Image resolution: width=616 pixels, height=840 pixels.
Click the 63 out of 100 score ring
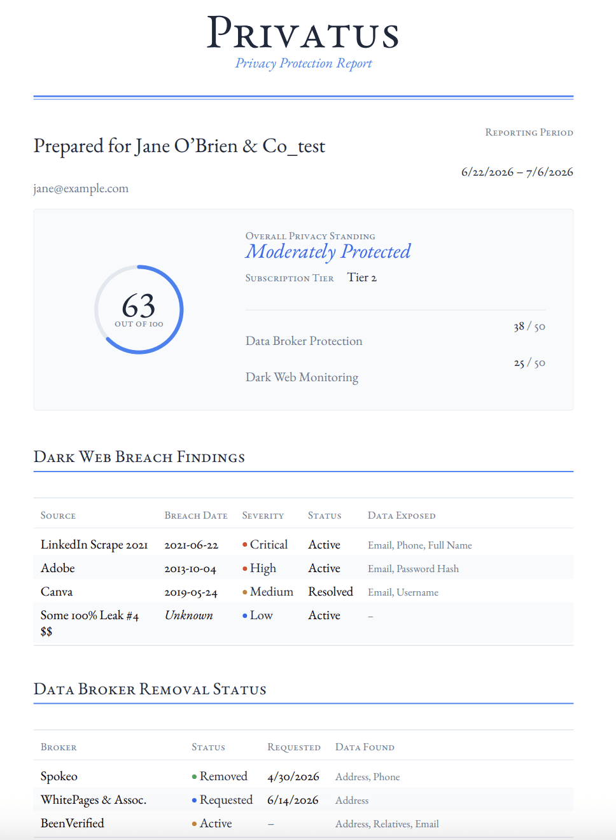point(139,309)
